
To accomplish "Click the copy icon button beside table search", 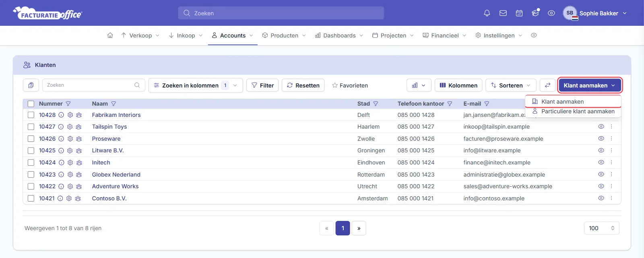I will coord(31,85).
